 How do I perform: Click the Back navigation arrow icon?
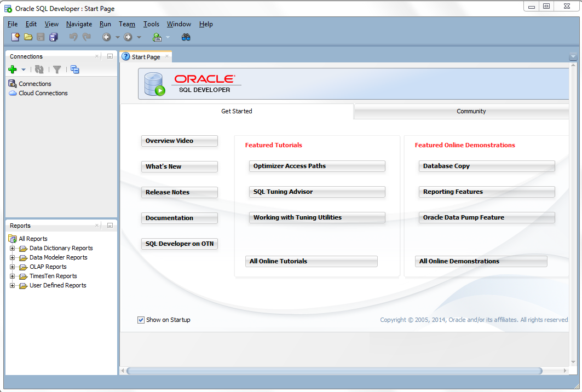[106, 37]
